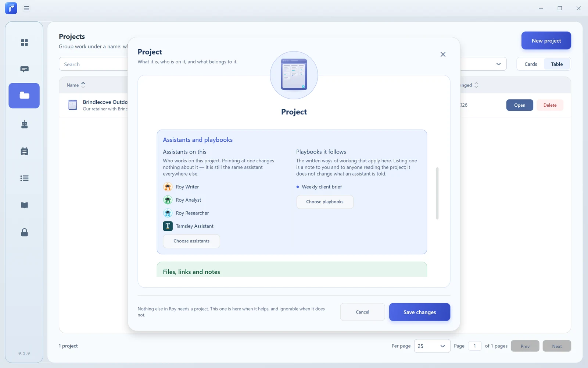Viewport: 588px width, 368px height.
Task: Open the list tasks sidebar icon
Action: click(24, 178)
